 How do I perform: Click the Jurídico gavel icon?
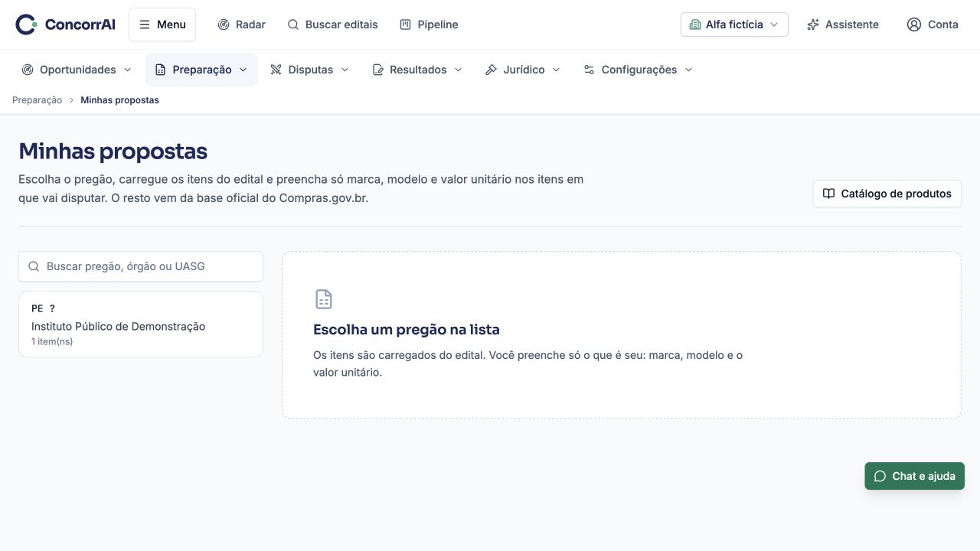(x=492, y=70)
